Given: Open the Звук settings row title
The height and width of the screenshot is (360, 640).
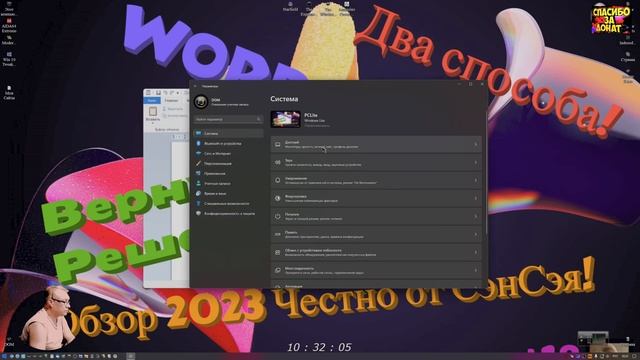Looking at the screenshot, I should click(x=289, y=160).
